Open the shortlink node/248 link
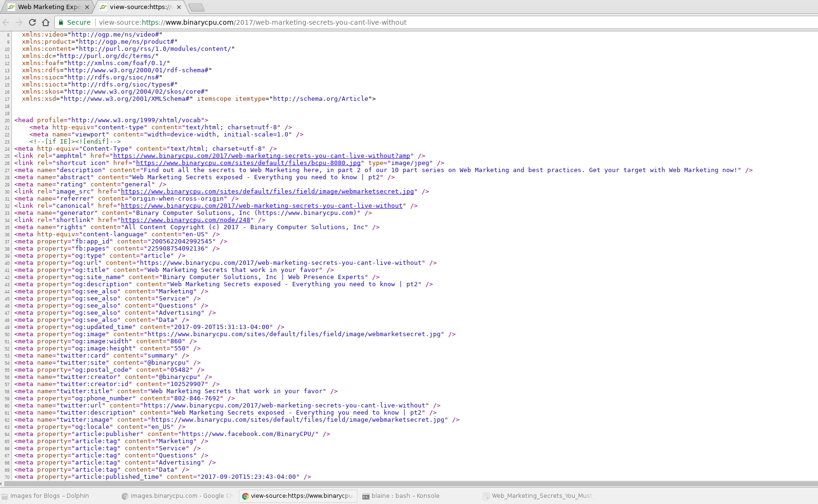The height and width of the screenshot is (504, 818). coord(186,220)
